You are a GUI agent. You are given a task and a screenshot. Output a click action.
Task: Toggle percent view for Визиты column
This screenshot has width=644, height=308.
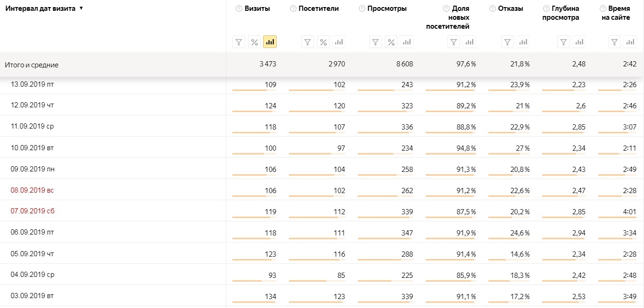[x=255, y=42]
